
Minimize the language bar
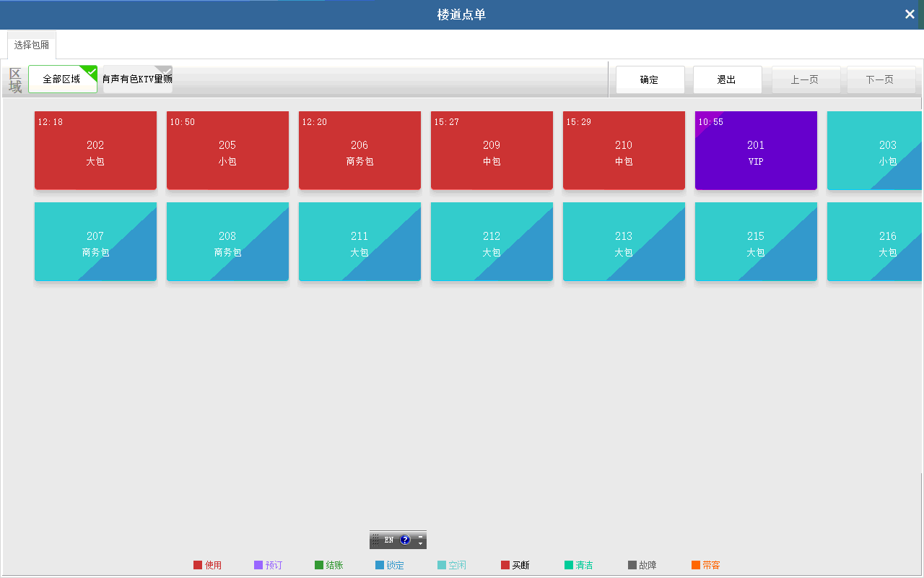(x=421, y=536)
